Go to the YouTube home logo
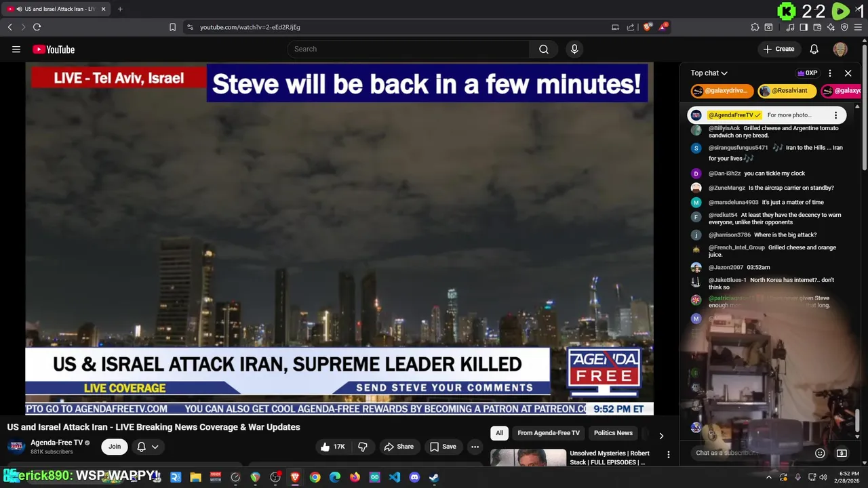Image resolution: width=868 pixels, height=488 pixels. (54, 49)
